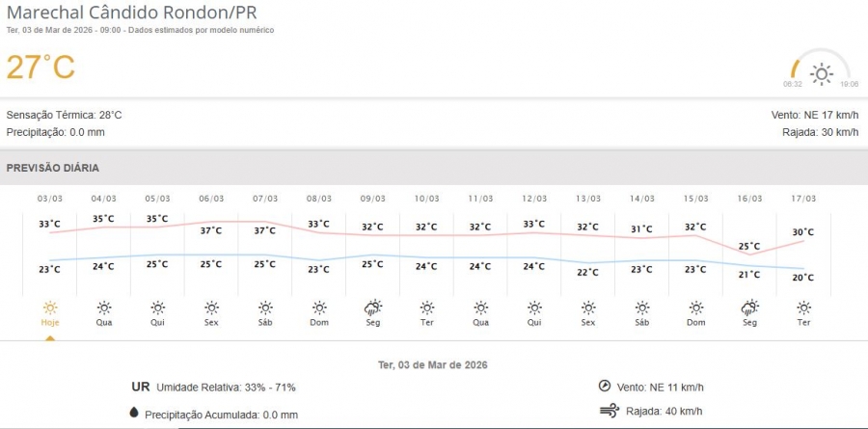Select the Friday 06/03 weather icon
The width and height of the screenshot is (868, 429).
[x=211, y=308]
